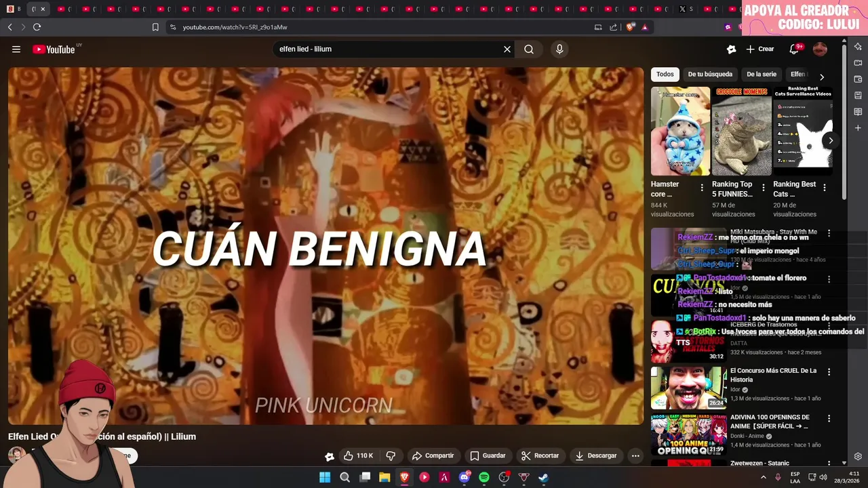Click Guardar save button
The image size is (868, 488).
pos(488,455)
